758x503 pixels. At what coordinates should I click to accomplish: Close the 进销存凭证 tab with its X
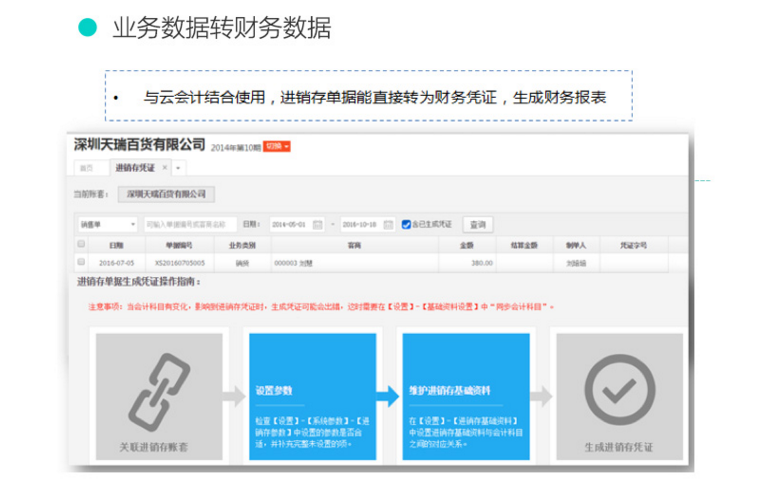165,168
